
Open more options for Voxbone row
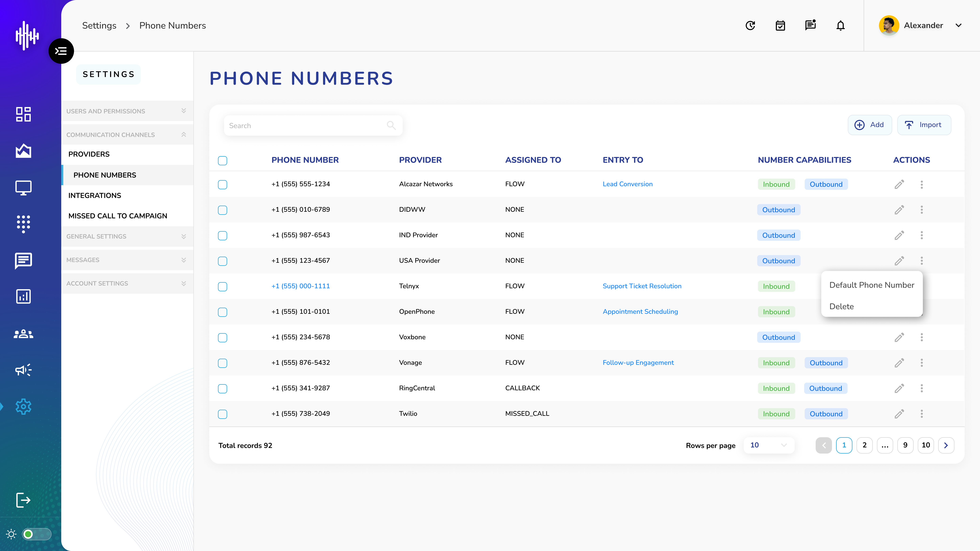(921, 337)
